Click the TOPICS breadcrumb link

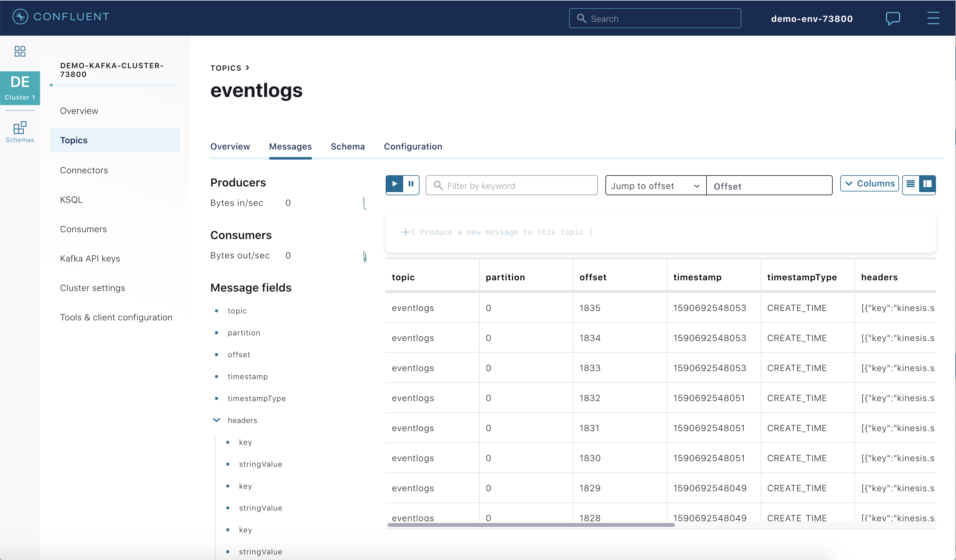click(x=226, y=68)
